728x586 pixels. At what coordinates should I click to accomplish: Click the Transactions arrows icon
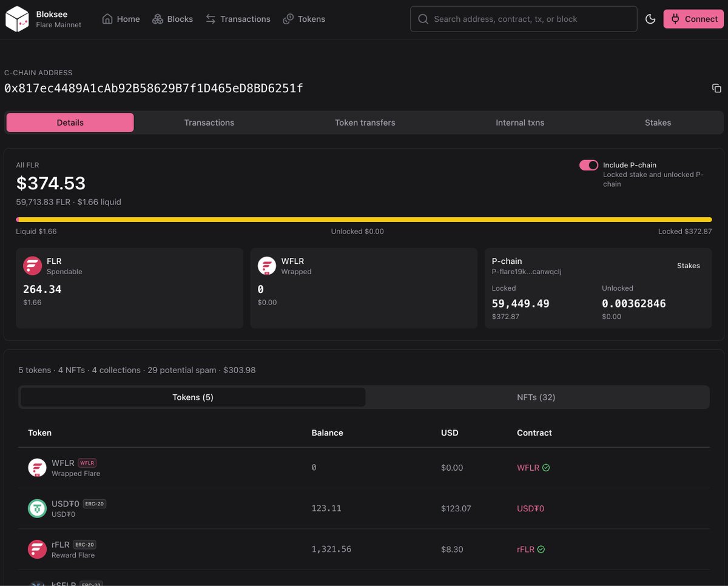click(211, 19)
